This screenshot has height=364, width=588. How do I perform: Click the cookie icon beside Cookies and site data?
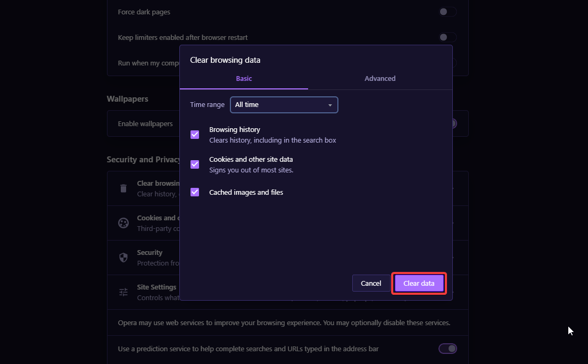(123, 222)
